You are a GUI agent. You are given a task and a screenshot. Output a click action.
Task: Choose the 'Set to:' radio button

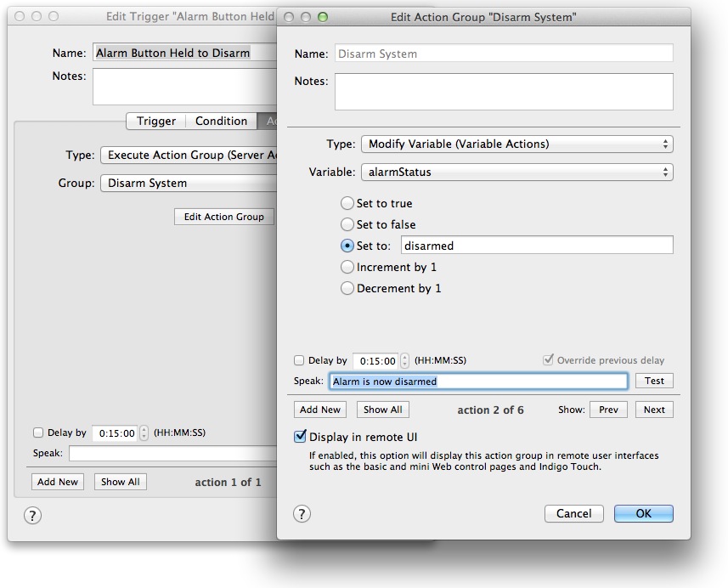point(347,246)
